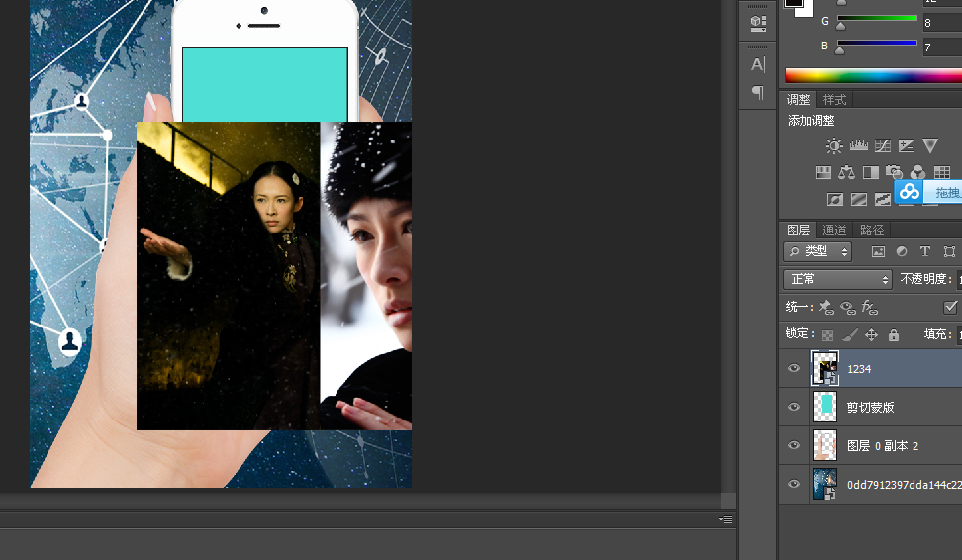Switch to the 调整 tab
Screen dimensions: 962x560
(798, 99)
